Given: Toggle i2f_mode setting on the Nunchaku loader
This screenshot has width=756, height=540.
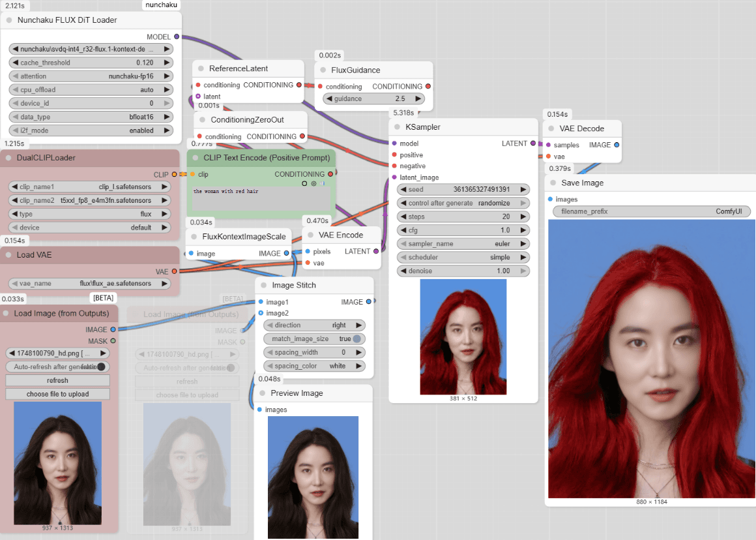Looking at the screenshot, I should click(x=91, y=130).
